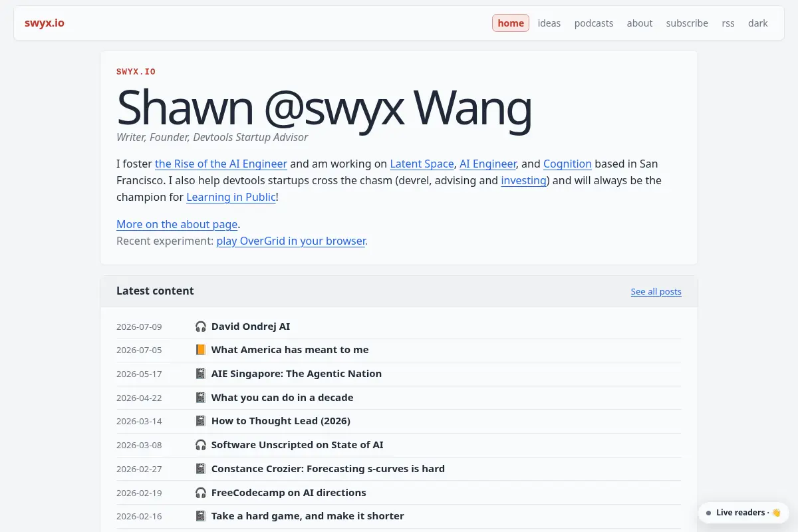The image size is (798, 532).
Task: Open play OverGrid in your browser link
Action: pyautogui.click(x=291, y=241)
